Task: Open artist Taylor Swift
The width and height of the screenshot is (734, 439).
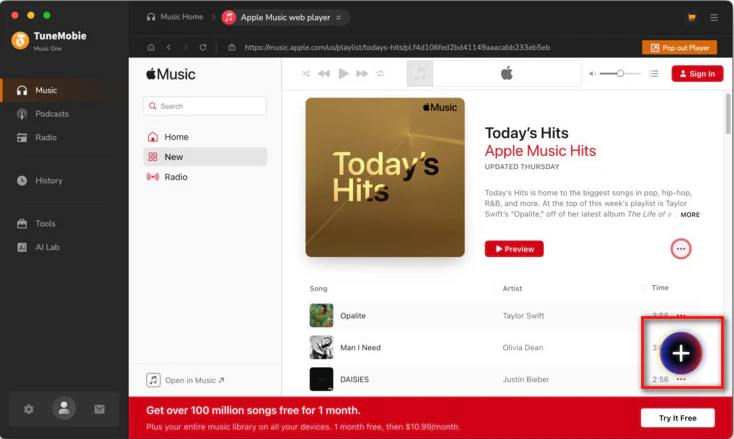Action: [x=523, y=316]
